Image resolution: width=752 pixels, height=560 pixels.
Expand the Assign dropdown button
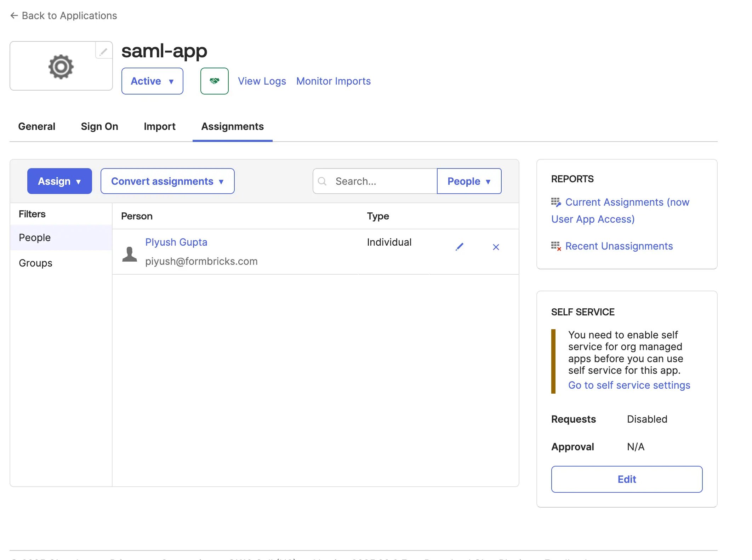pyautogui.click(x=59, y=181)
